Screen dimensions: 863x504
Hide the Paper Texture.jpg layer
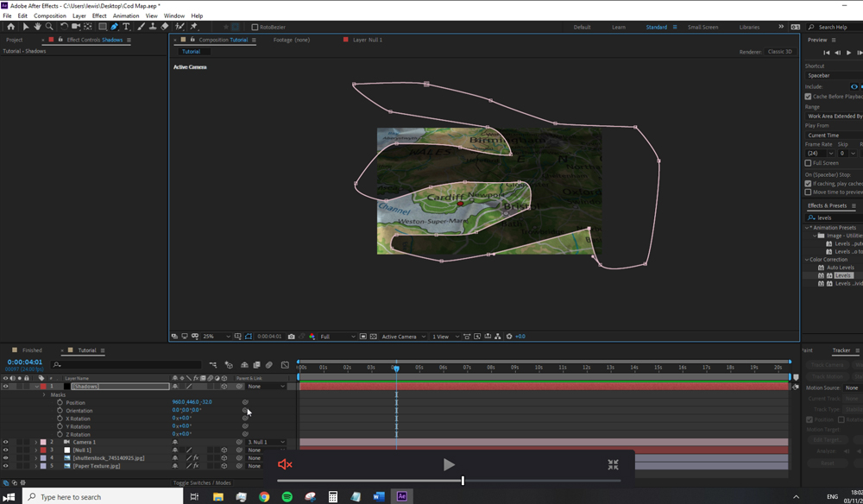(x=5, y=466)
